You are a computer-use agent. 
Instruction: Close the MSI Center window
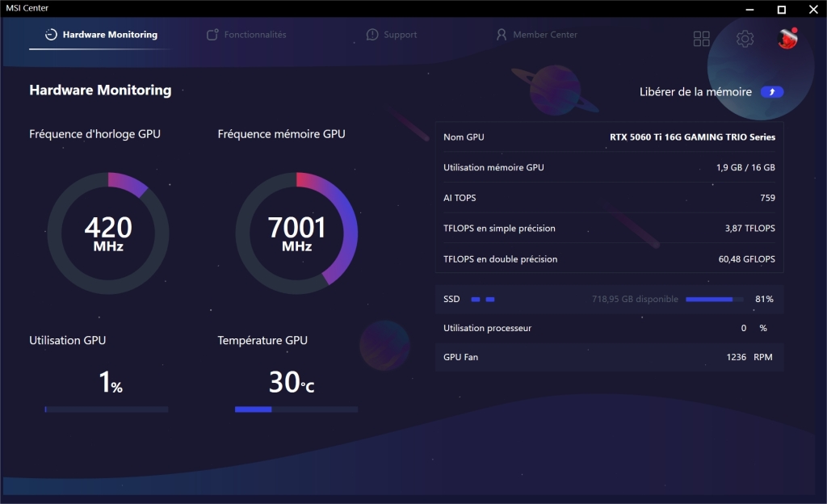(813, 9)
